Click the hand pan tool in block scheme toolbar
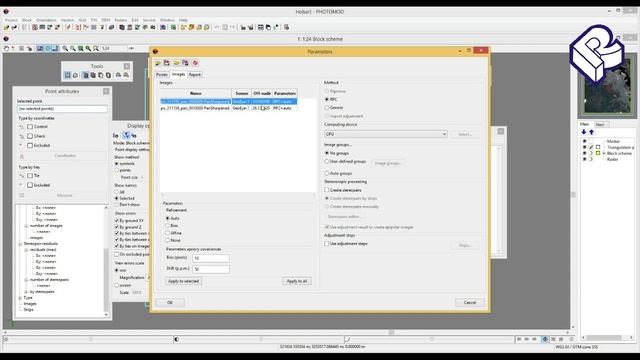640x360 pixels. point(6,49)
